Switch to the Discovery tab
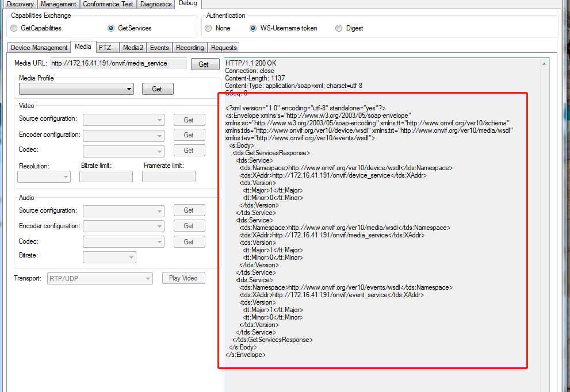The image size is (570, 392). point(20,4)
